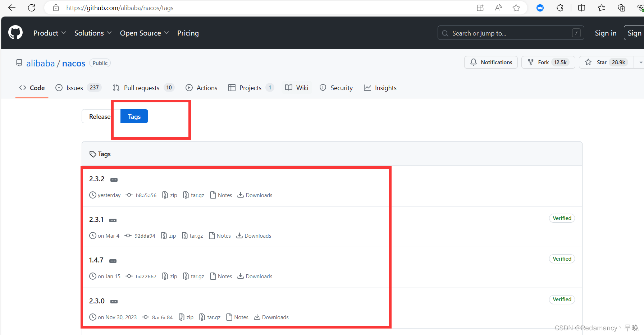Switch to the Actions tab
The width and height of the screenshot is (644, 335).
tap(201, 88)
